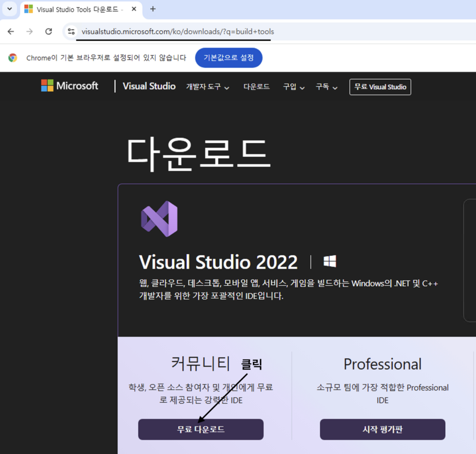
Task: Click the Chrome 기본 브라우저 notice text
Action: tap(106, 58)
